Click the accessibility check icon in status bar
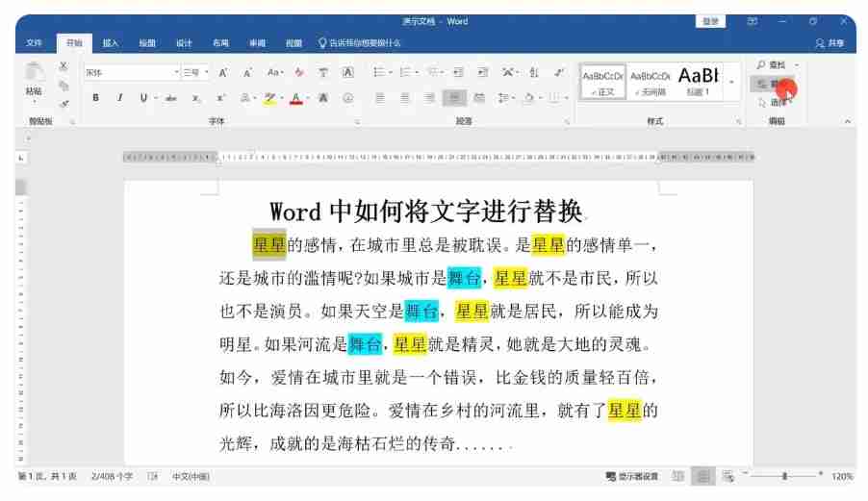This screenshot has height=501, width=868. point(152,476)
